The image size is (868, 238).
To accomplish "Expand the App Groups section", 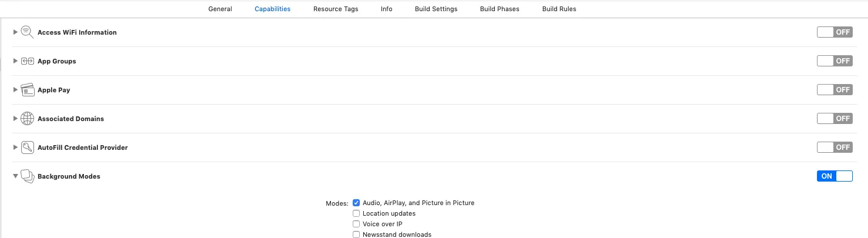I will [15, 61].
